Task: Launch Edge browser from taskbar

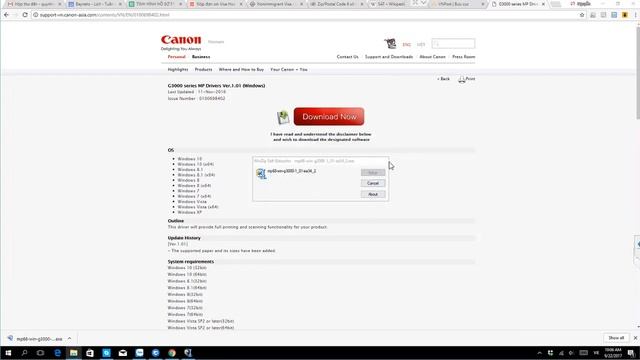Action: (57, 353)
